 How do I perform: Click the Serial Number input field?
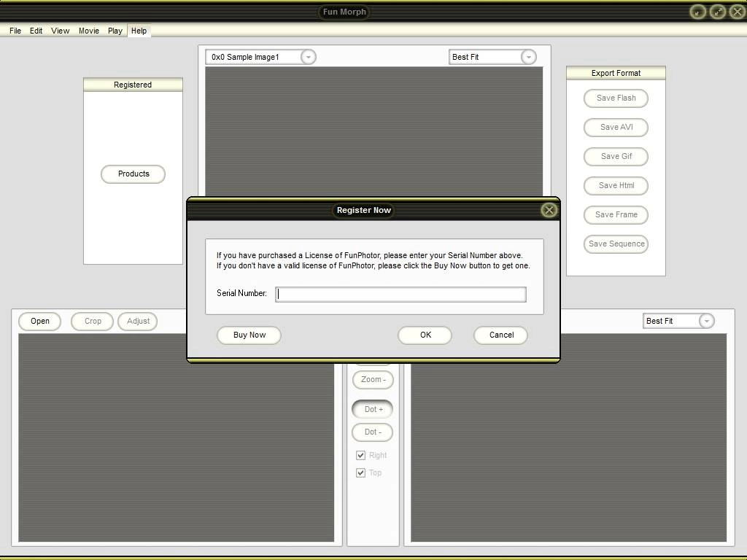click(x=400, y=295)
